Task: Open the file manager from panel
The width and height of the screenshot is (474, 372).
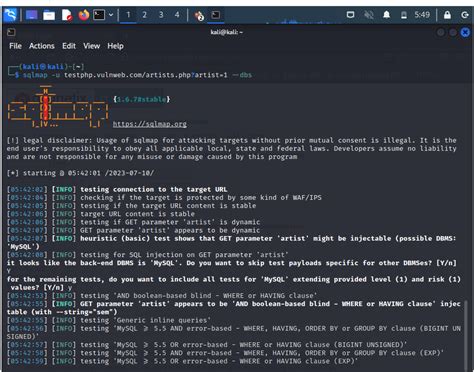Action: point(49,15)
